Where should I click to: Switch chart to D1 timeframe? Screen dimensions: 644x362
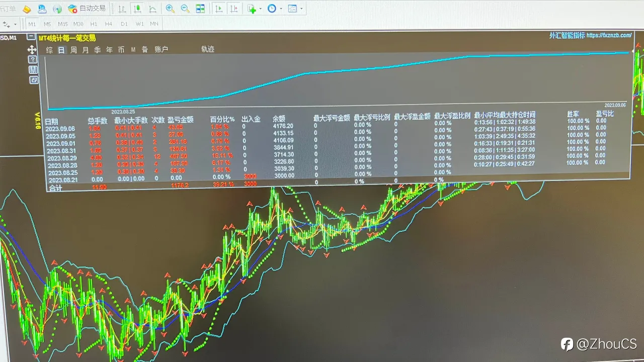tap(124, 24)
